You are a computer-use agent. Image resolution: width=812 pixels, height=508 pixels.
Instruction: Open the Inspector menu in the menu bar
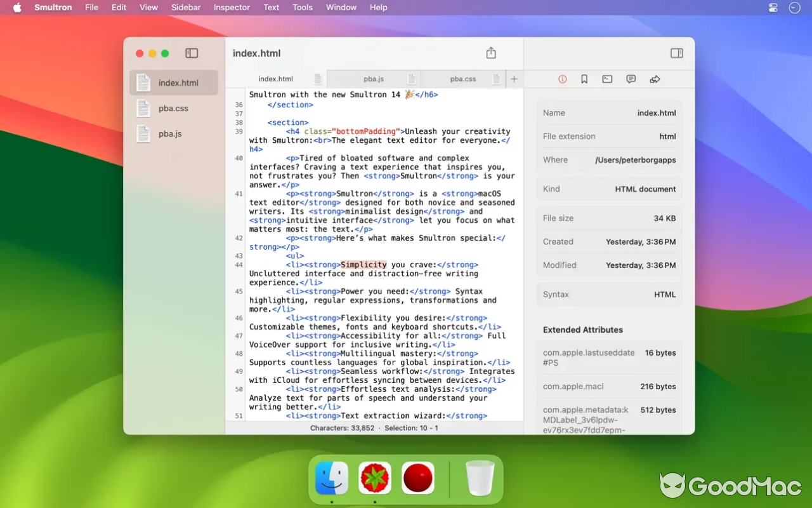click(x=232, y=7)
